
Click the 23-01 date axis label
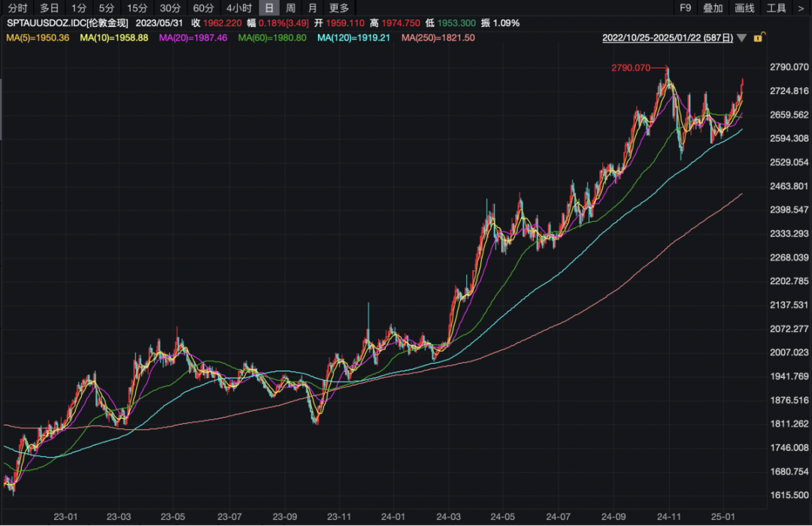65,516
